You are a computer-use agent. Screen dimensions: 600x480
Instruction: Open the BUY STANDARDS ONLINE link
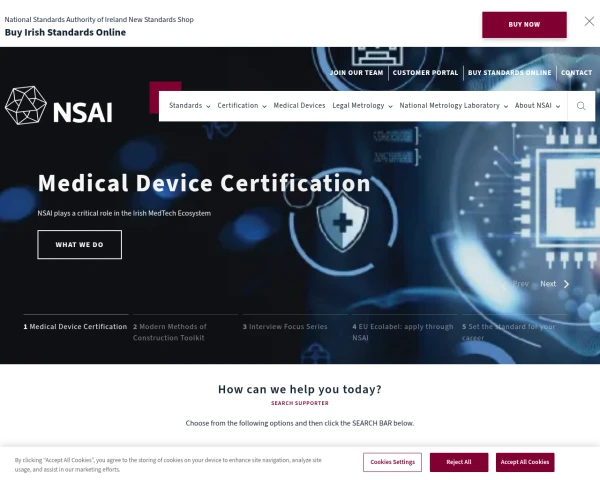[509, 73]
